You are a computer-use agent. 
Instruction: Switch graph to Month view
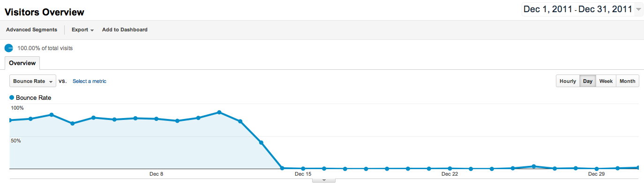click(x=627, y=81)
